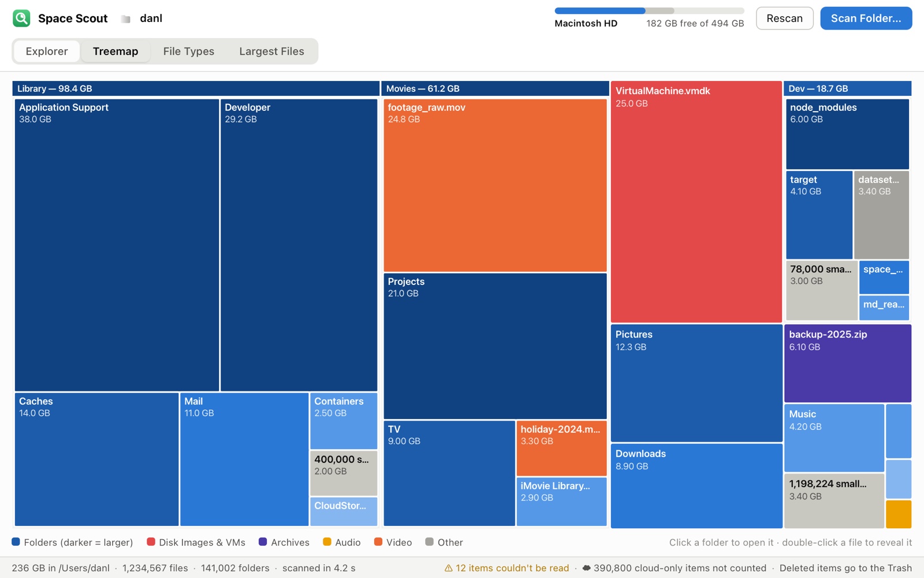924x578 pixels.
Task: Select the Application Support 38.0 GB block
Action: click(x=117, y=245)
